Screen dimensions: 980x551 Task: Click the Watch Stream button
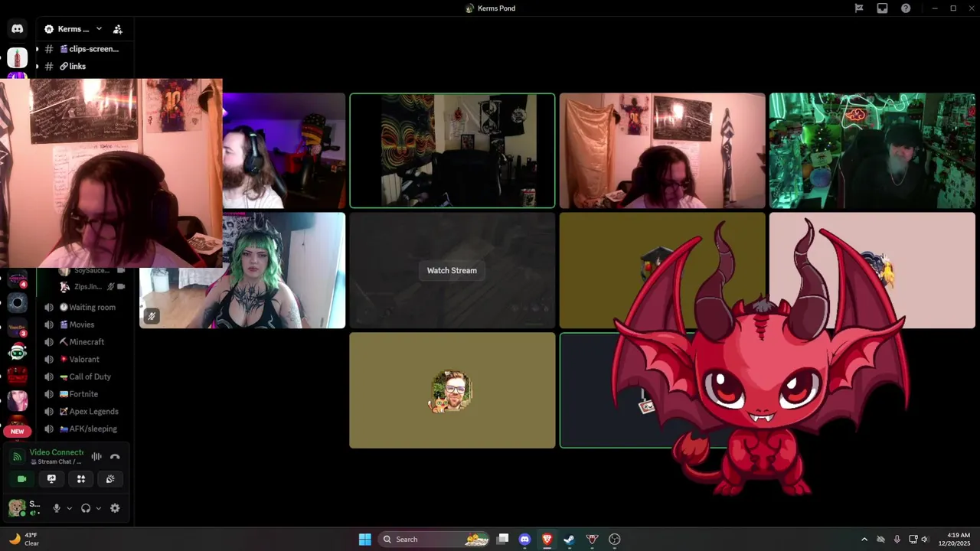tap(452, 270)
